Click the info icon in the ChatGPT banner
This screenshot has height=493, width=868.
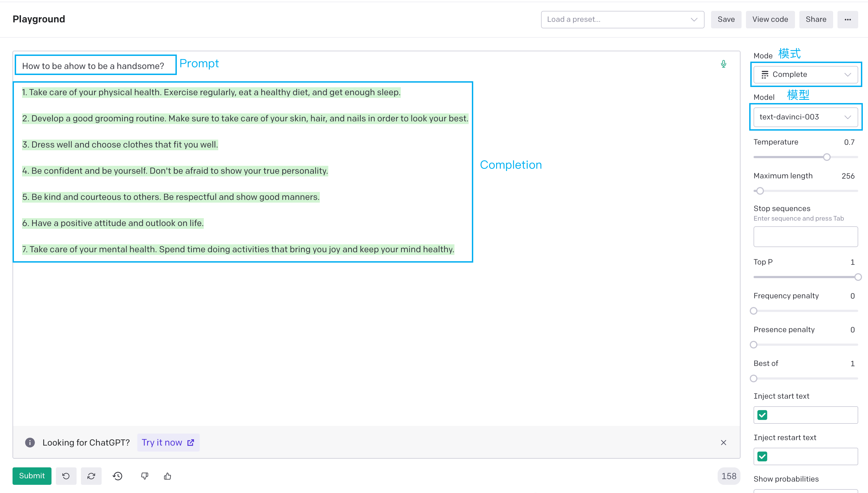[30, 442]
